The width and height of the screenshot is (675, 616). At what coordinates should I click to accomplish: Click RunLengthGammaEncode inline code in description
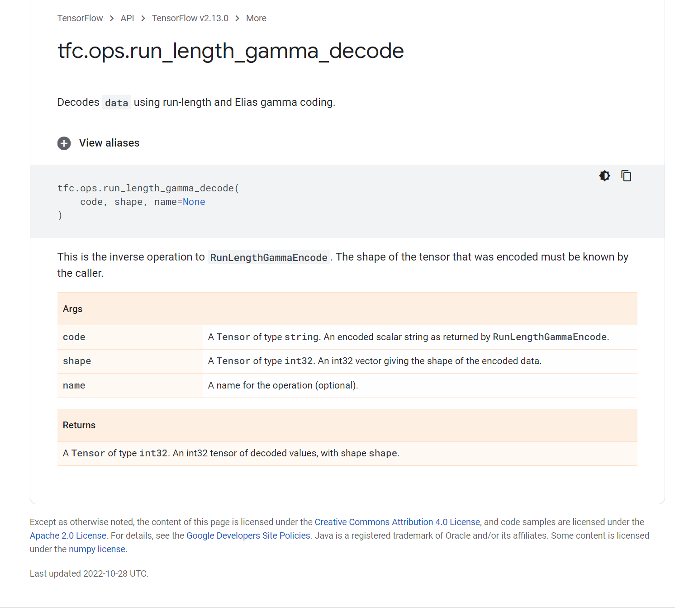(x=269, y=257)
